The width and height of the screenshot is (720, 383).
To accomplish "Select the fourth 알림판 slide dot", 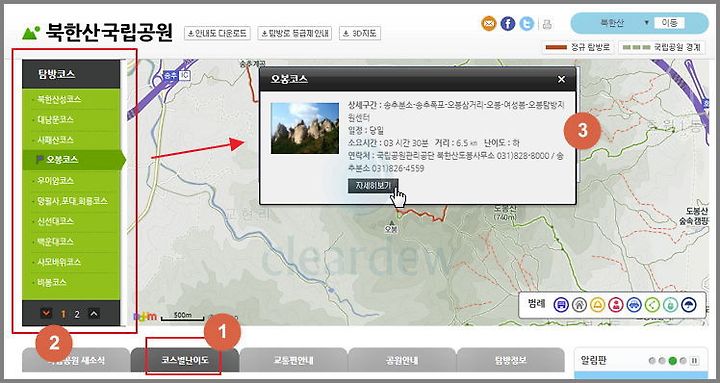I will coord(683,361).
